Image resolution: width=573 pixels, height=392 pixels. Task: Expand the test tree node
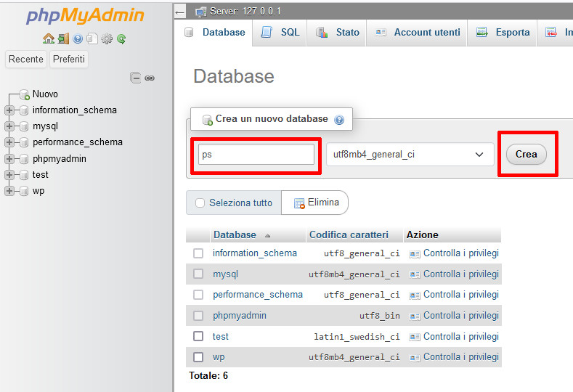[x=9, y=175]
